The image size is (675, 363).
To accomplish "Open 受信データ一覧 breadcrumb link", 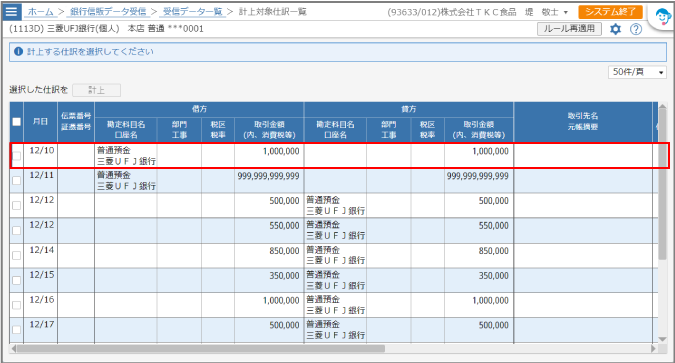I will 192,12.
